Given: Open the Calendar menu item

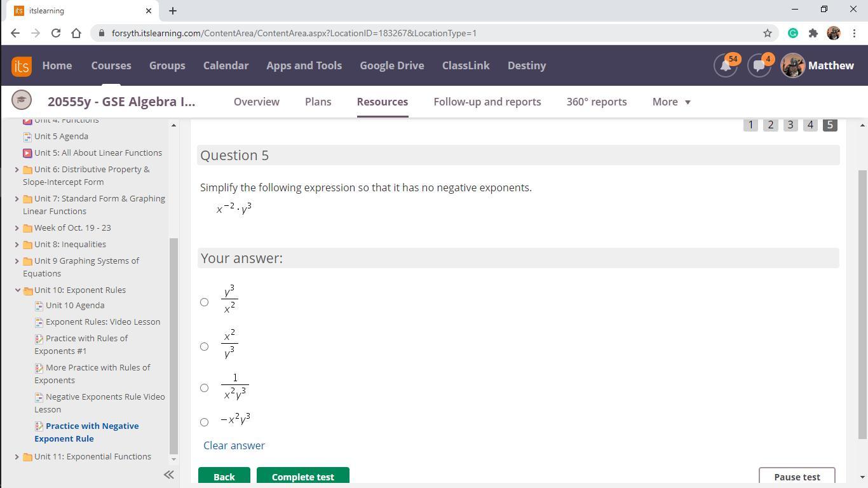Looking at the screenshot, I should 226,65.
